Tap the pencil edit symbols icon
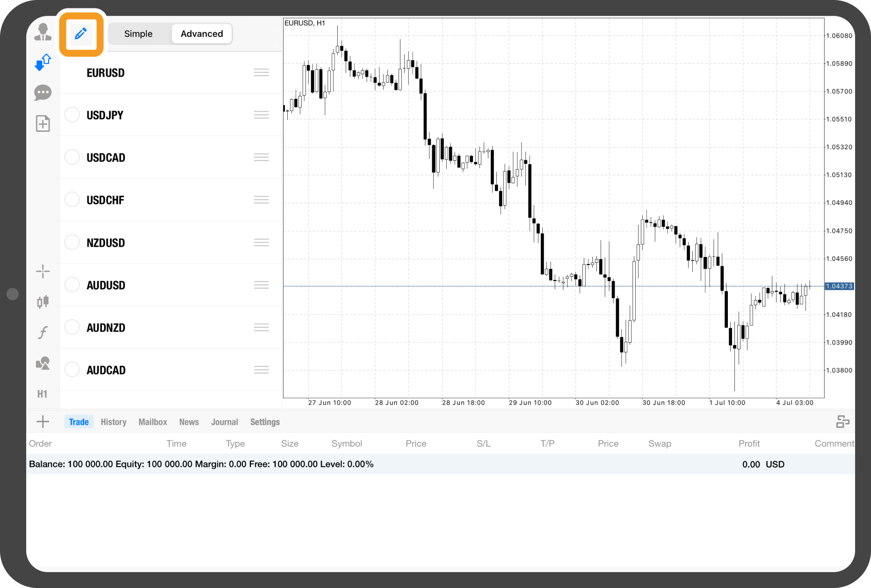Viewport: 871px width, 588px height. click(81, 34)
